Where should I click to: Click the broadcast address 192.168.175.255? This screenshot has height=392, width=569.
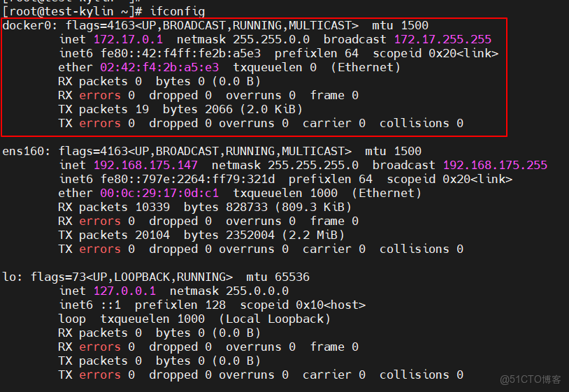coord(495,165)
